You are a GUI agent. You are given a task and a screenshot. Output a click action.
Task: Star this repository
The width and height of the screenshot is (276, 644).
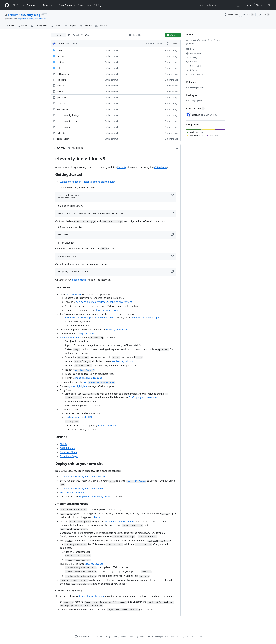coord(264,15)
